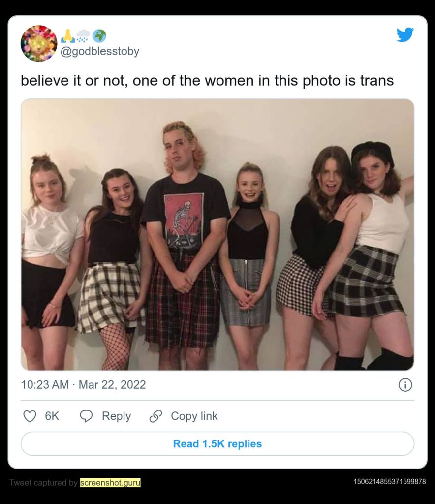
Task: Click the "Tweet captured by" caption text
Action: click(x=43, y=483)
